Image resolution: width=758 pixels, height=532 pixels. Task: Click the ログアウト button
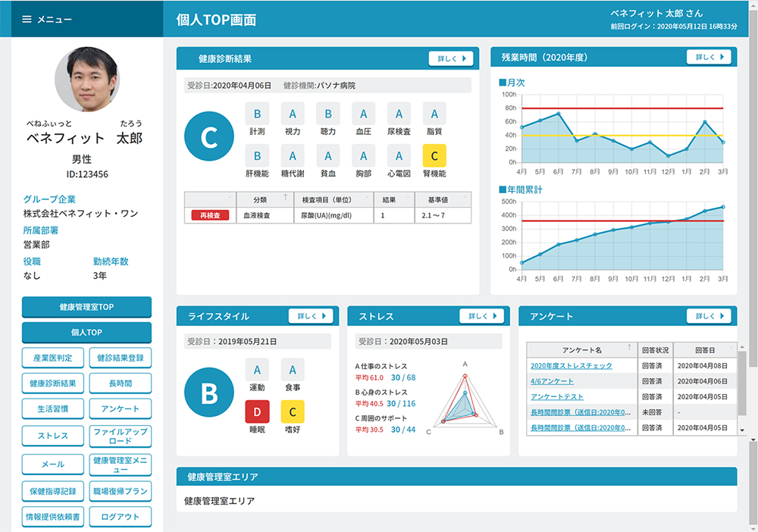(x=120, y=517)
